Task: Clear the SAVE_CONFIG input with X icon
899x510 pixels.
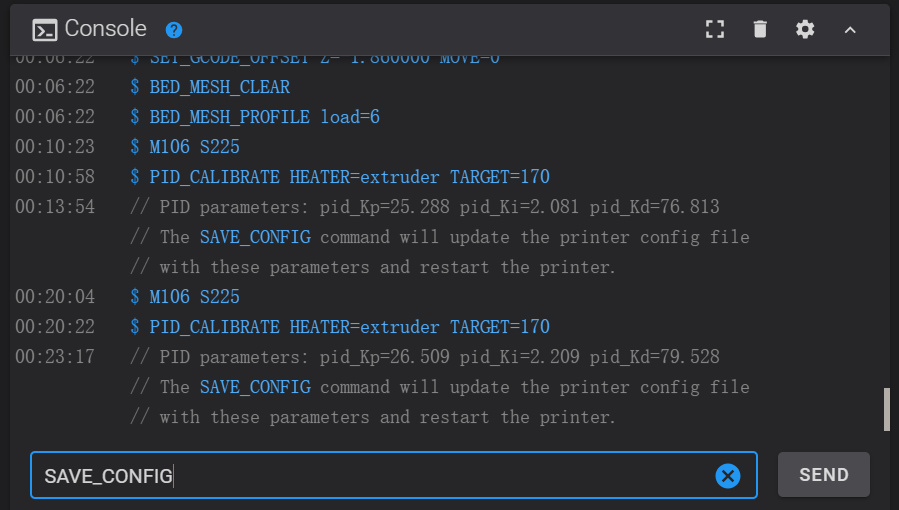Action: [x=727, y=476]
